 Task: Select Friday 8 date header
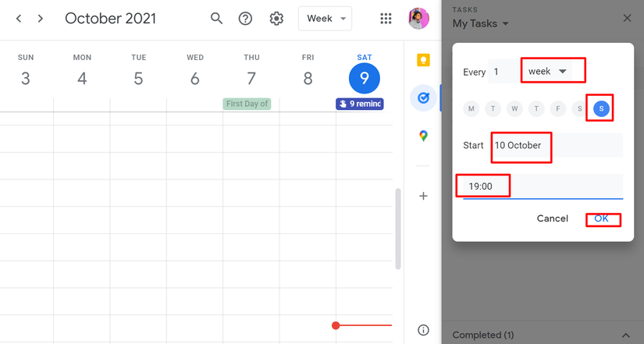click(308, 78)
